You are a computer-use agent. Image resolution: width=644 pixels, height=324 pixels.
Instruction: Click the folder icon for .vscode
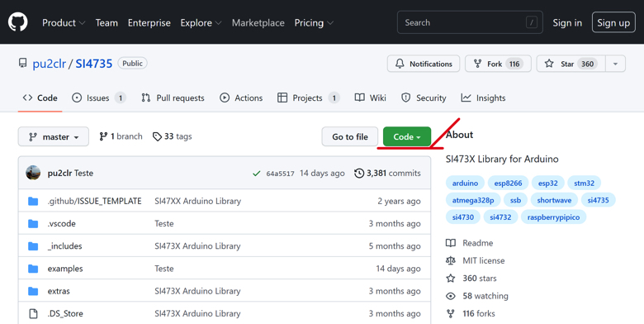(x=33, y=224)
